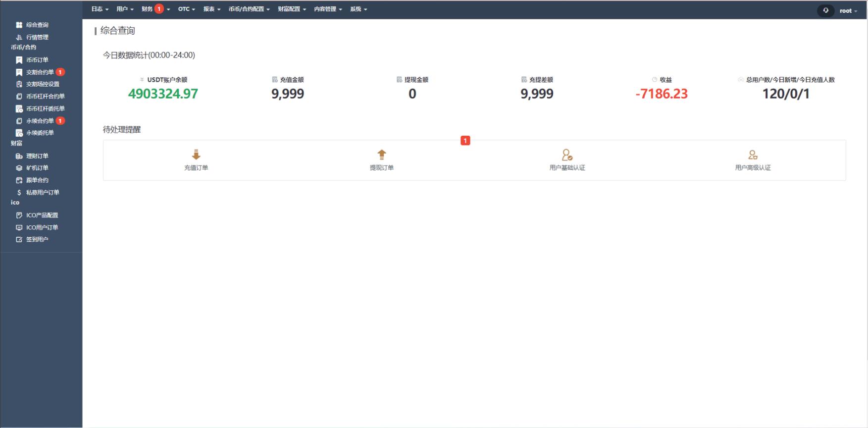
Task: Click the 提现订单 up-arrow icon
Action: coord(382,155)
